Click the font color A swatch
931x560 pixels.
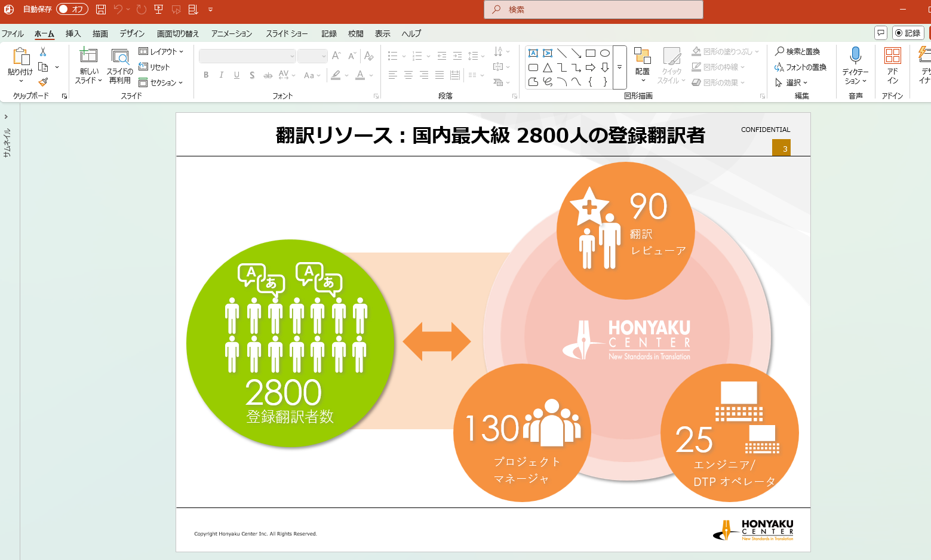360,75
